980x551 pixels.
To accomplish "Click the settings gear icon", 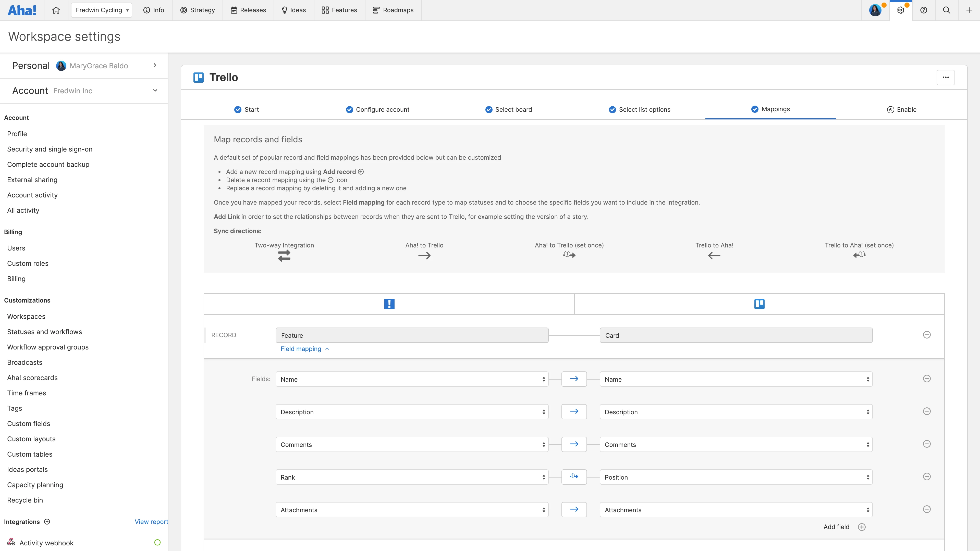I will (x=901, y=10).
